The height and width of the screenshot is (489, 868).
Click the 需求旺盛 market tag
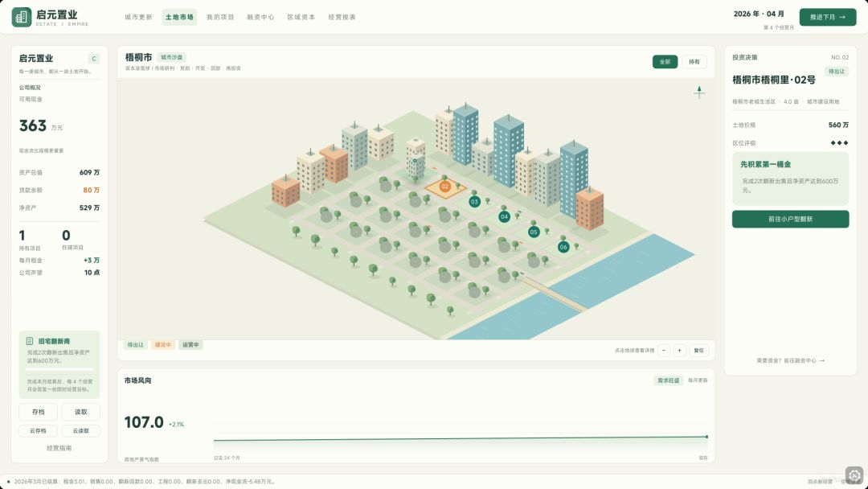coord(668,381)
